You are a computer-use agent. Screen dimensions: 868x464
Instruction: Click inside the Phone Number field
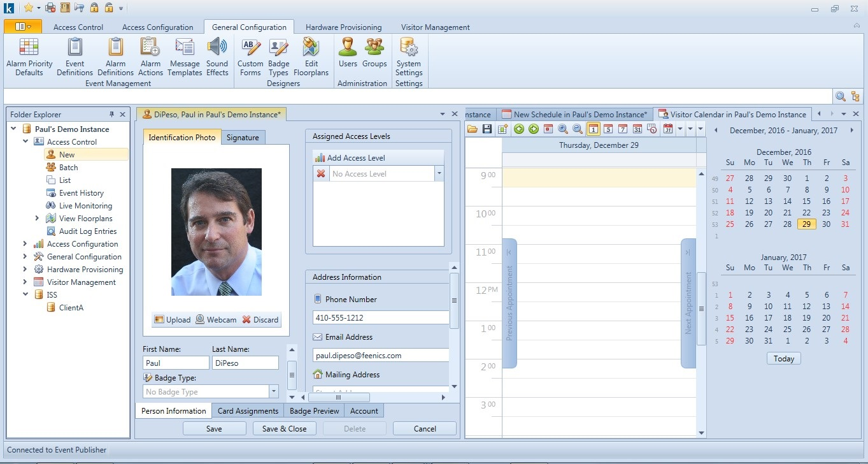click(380, 317)
